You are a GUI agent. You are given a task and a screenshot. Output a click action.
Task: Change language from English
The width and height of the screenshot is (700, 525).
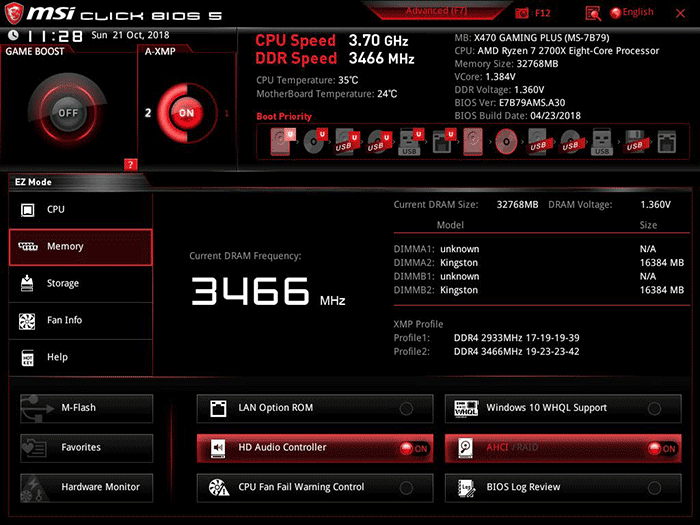[638, 12]
